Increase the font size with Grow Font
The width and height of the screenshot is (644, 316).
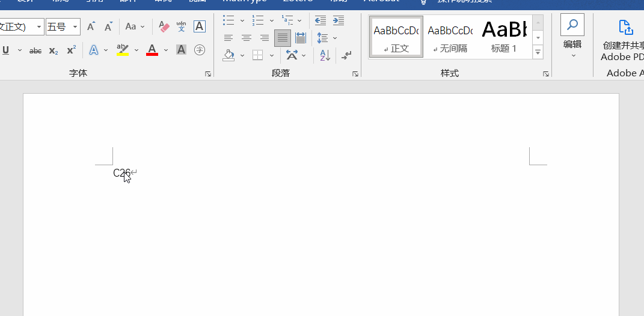coord(91,26)
